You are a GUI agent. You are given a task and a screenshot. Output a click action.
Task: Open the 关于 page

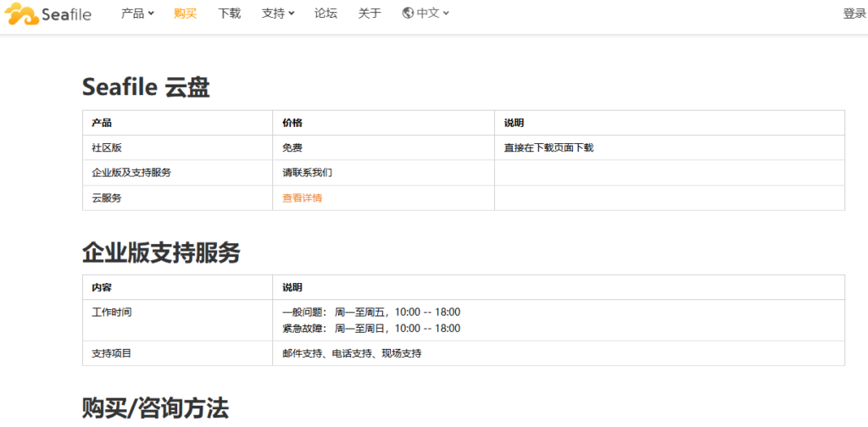pyautogui.click(x=370, y=14)
